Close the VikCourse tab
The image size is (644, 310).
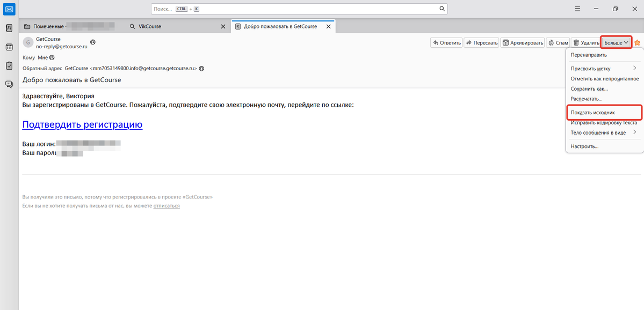(x=223, y=27)
